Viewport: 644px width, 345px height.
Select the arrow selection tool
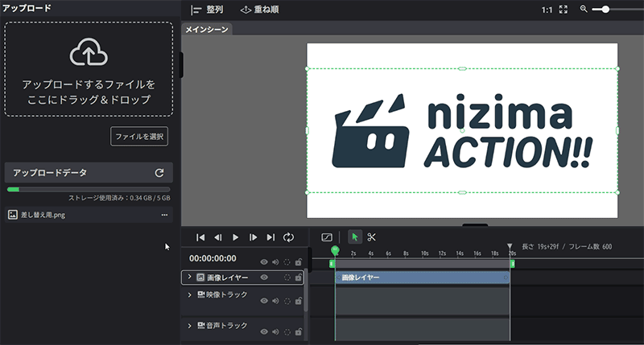[x=355, y=237]
